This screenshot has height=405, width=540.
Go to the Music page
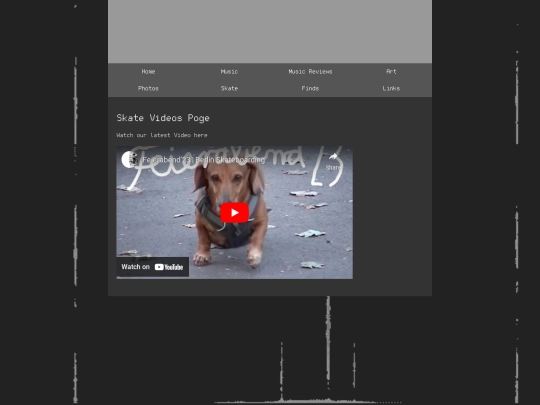(229, 72)
